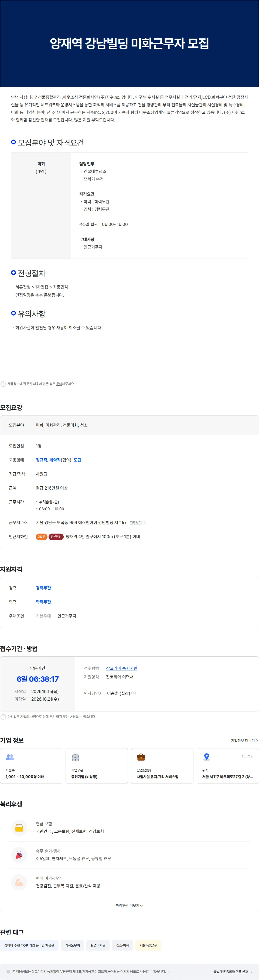
Task: Open 지도보기 beside the work address
Action: coord(136,523)
